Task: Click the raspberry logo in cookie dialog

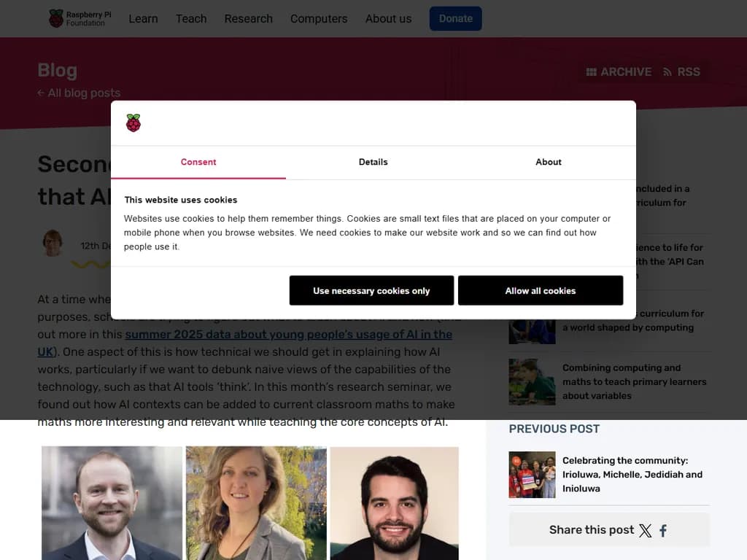Action: tap(133, 122)
